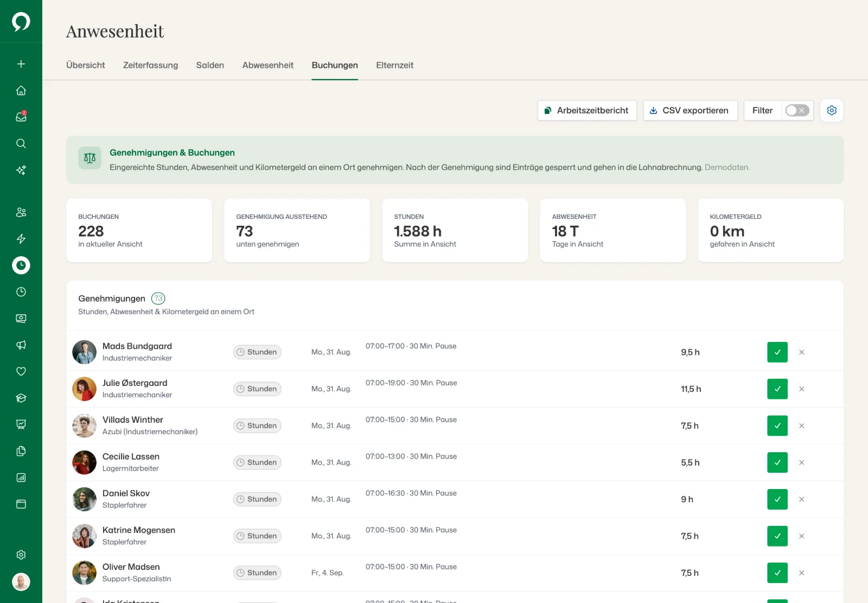
Task: Click the presentation chart icon in the sidebar
Action: pyautogui.click(x=21, y=424)
